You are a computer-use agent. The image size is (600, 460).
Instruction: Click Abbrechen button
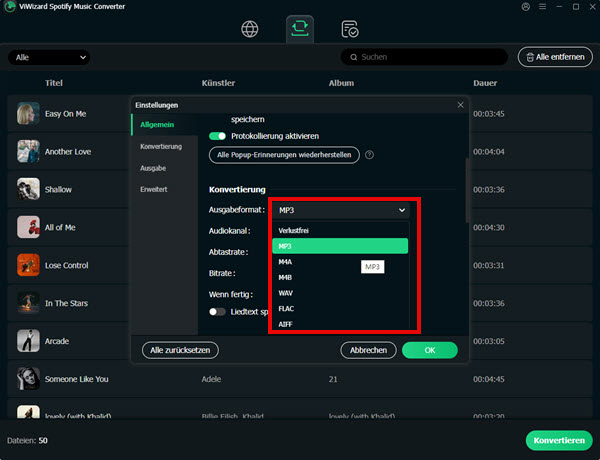[368, 350]
